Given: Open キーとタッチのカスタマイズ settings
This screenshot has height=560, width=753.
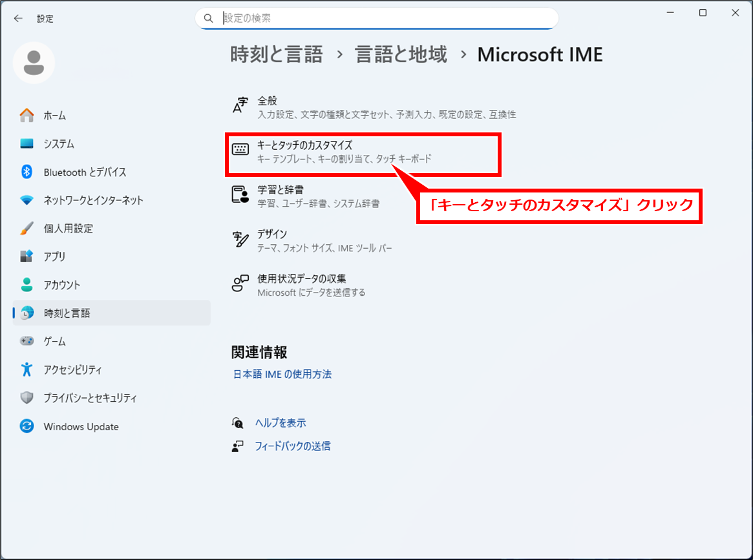Looking at the screenshot, I should tap(304, 145).
